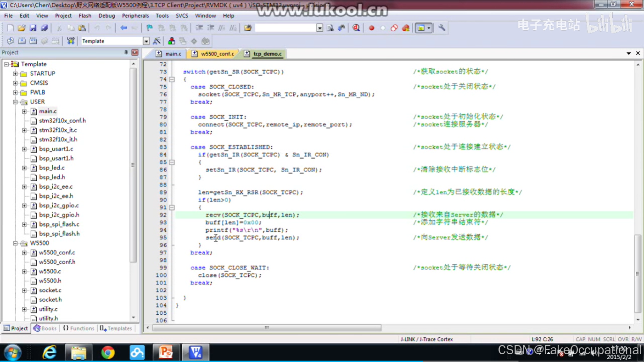Open Target Options with the magic wand icon
Viewport: 644px width, 362px height.
point(157,41)
